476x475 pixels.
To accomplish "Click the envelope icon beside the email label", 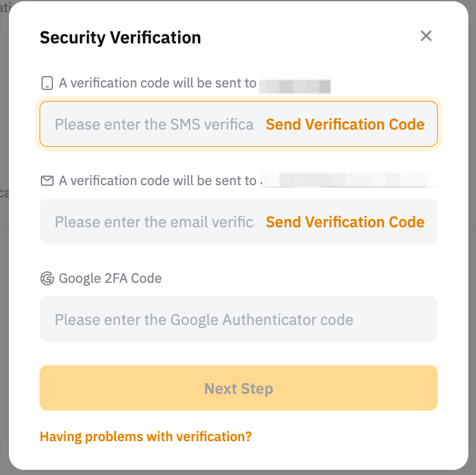I will tap(47, 181).
